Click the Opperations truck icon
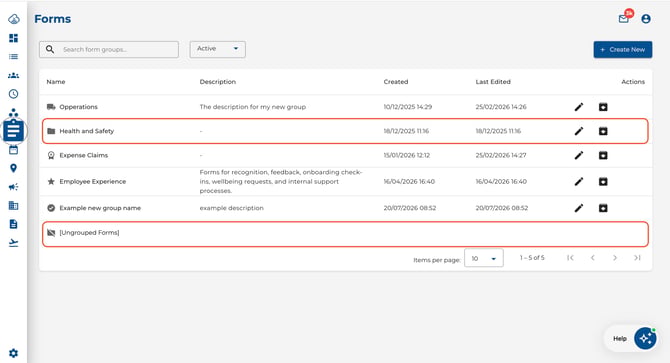This screenshot has height=363, width=670. pos(51,107)
